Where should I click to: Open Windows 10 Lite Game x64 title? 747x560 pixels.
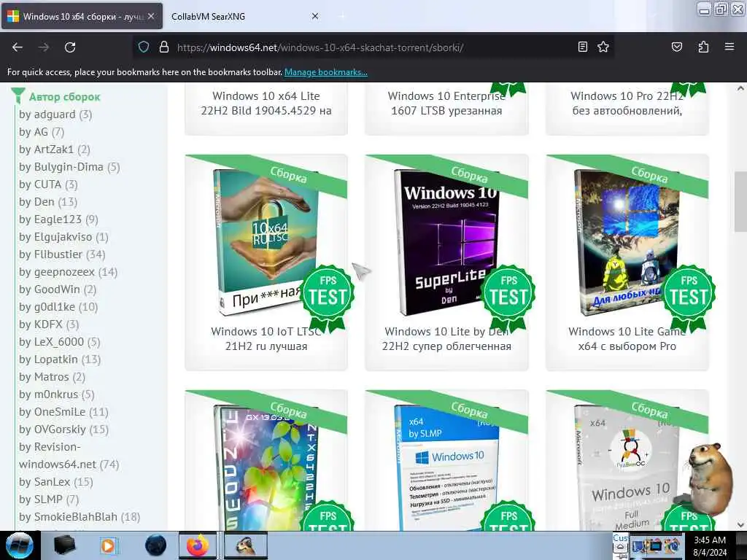pos(627,338)
